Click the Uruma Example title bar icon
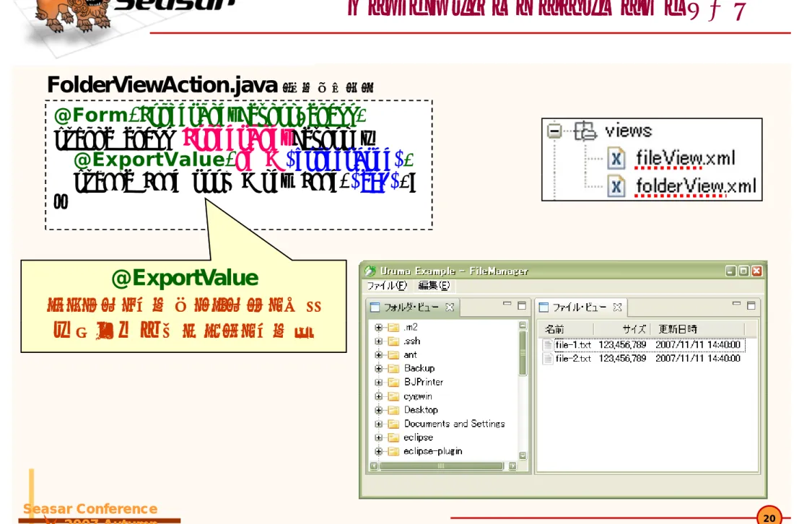 (370, 271)
